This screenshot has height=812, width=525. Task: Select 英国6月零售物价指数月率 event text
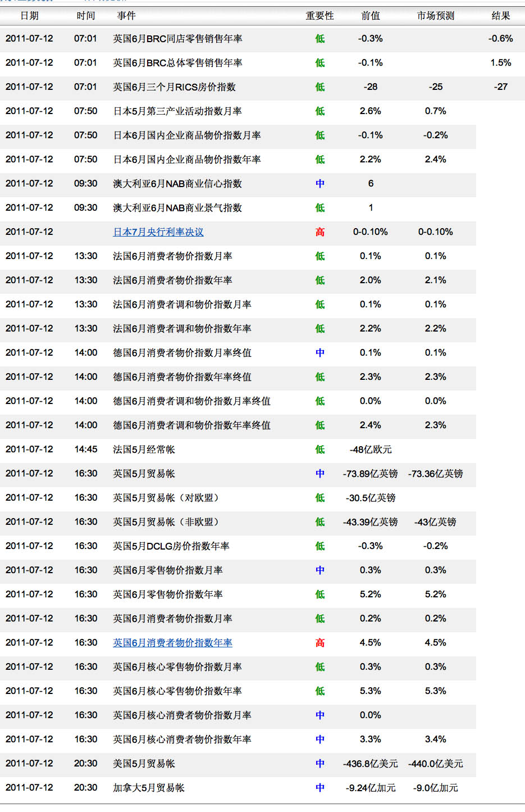click(168, 570)
